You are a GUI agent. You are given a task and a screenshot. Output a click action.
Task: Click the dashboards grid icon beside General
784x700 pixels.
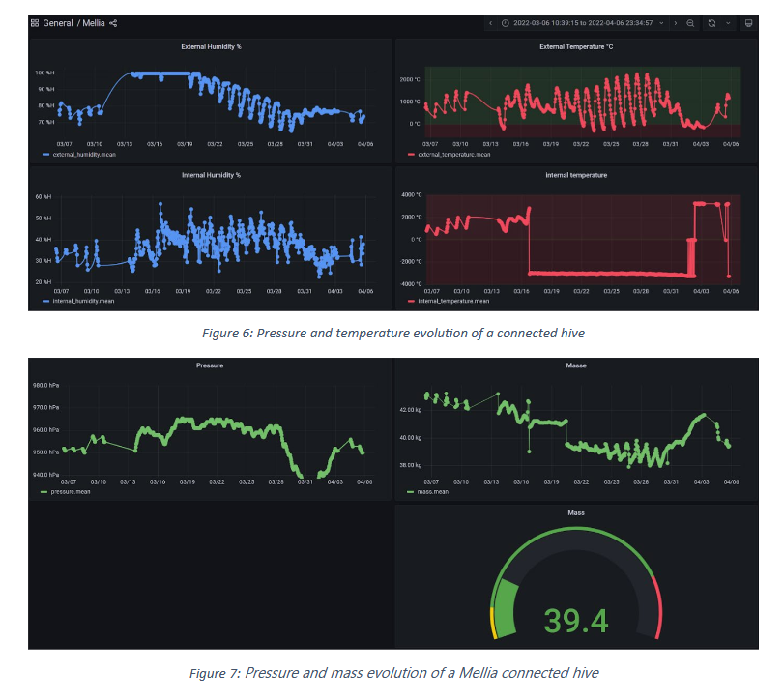coord(35,23)
